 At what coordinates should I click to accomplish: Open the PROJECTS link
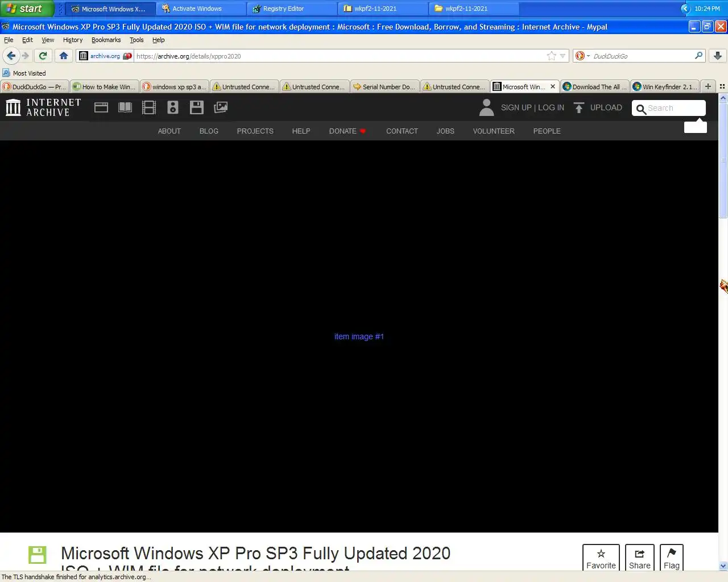pos(255,131)
